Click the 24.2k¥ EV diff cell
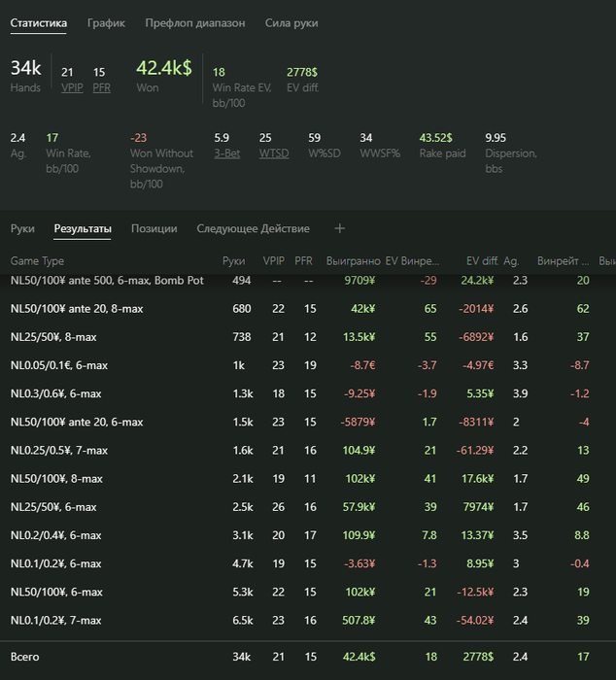This screenshot has height=680, width=616. coord(477,281)
